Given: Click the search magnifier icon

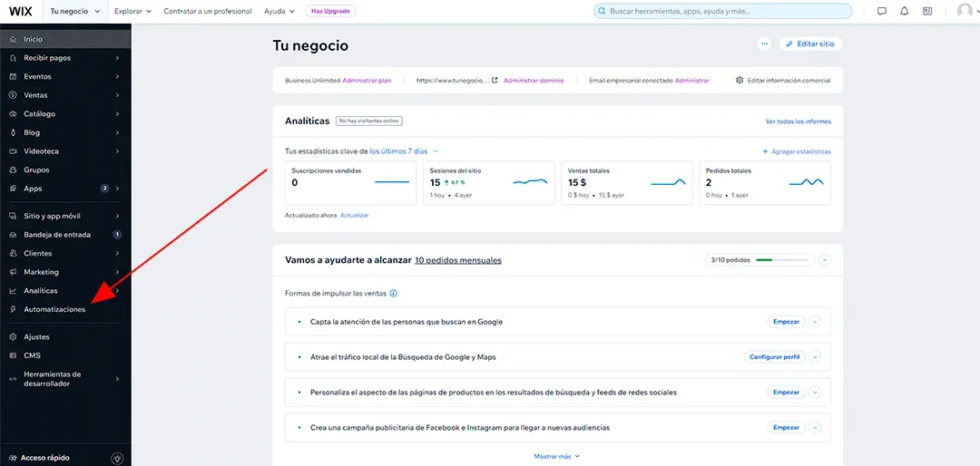Looking at the screenshot, I should coord(602,11).
